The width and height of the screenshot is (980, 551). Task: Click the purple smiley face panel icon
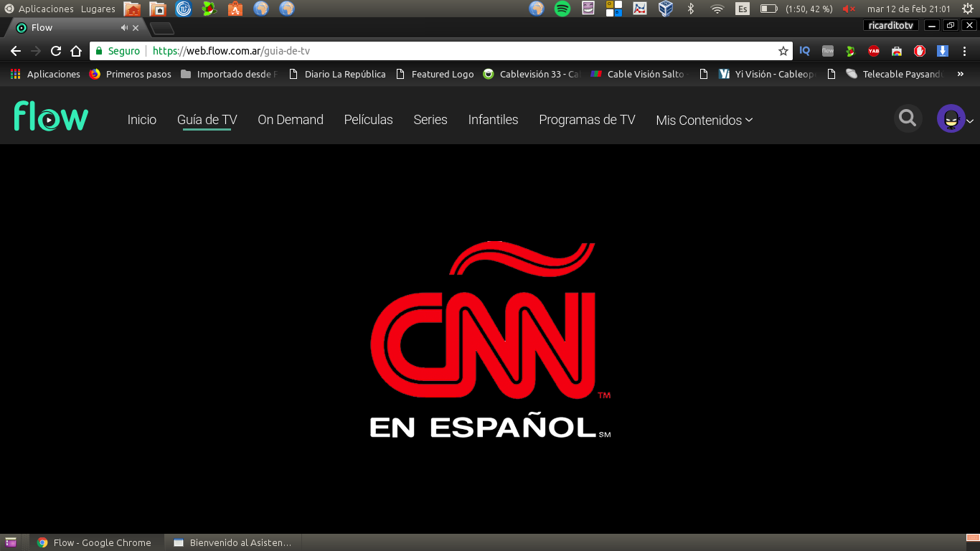coord(588,9)
